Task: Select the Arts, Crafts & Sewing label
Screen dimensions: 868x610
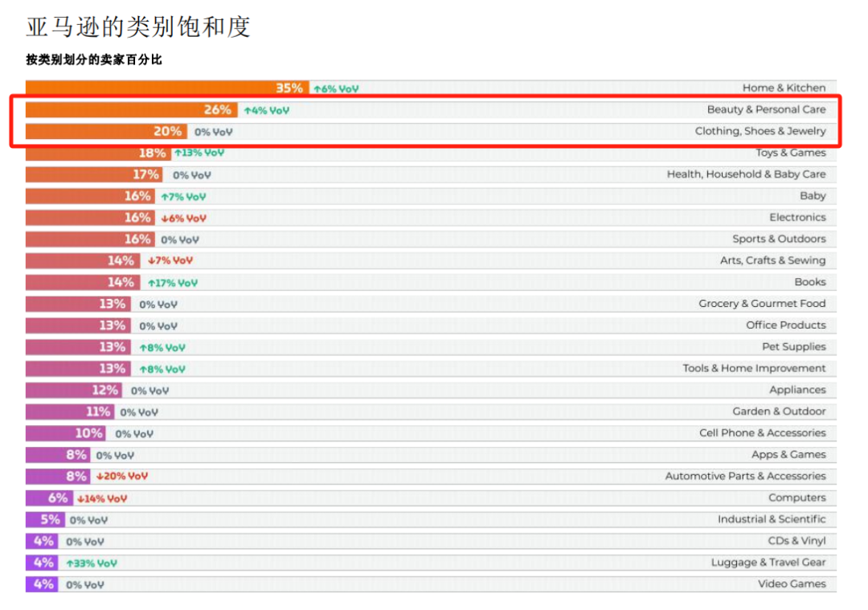Action: [773, 260]
